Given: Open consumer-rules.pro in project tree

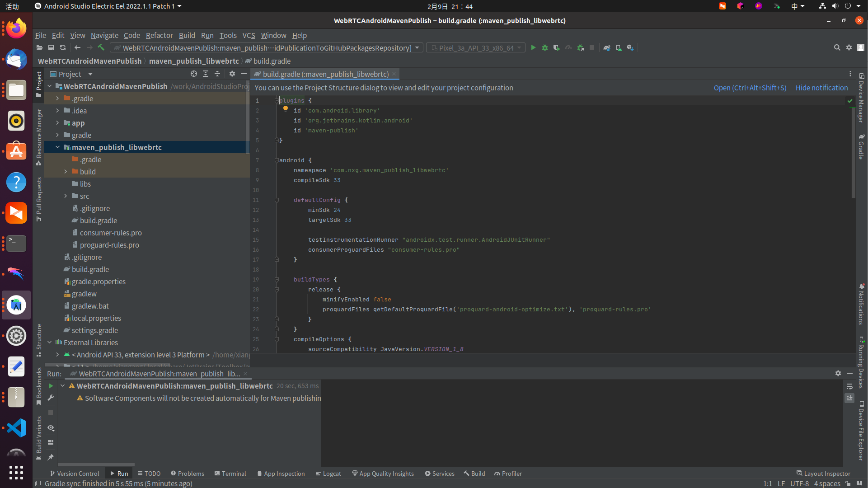Looking at the screenshot, I should coord(111,233).
